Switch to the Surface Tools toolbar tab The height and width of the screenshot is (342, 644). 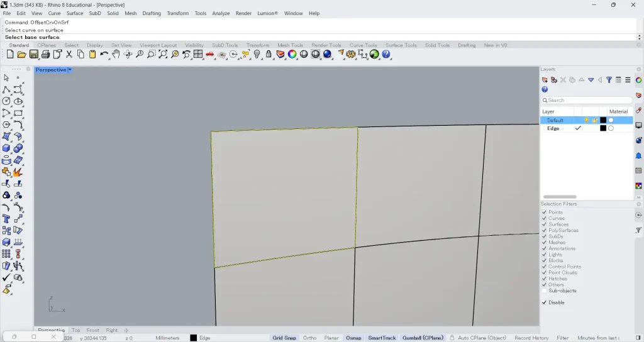401,45
